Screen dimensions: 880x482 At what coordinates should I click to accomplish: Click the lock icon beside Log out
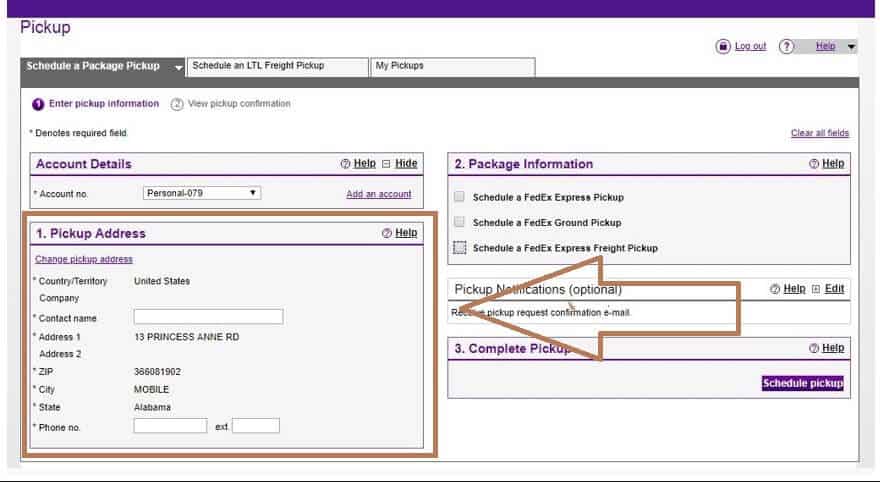[723, 47]
